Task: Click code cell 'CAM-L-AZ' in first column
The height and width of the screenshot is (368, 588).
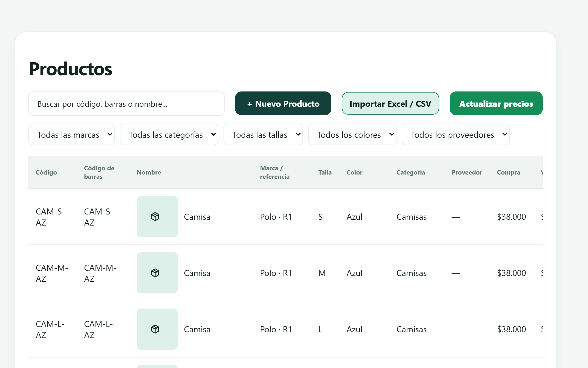Action: click(x=50, y=329)
